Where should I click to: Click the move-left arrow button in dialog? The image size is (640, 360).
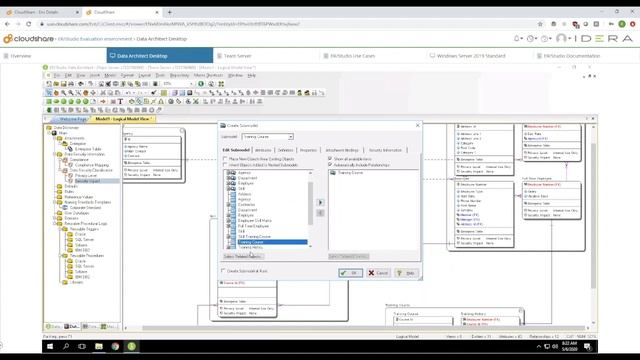click(x=320, y=213)
